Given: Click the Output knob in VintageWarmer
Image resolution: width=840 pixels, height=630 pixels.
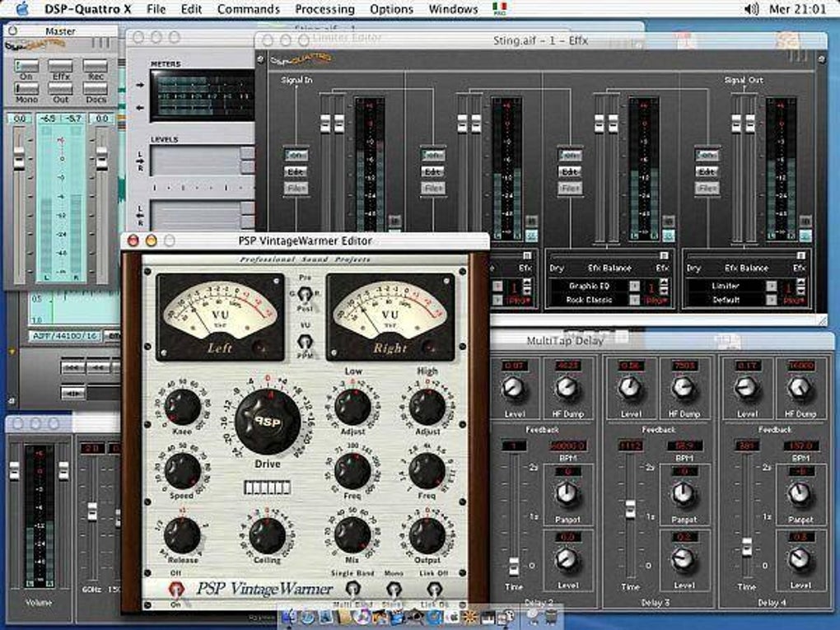Looking at the screenshot, I should point(427,536).
